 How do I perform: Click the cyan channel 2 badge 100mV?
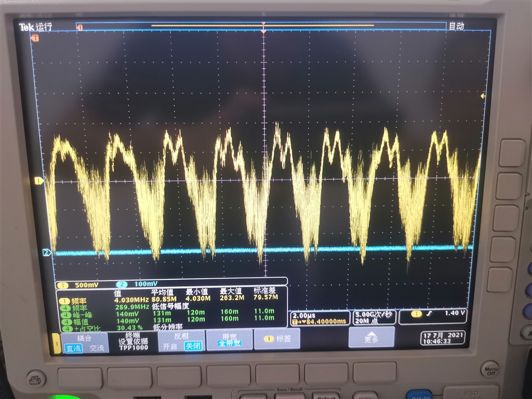coord(122,284)
